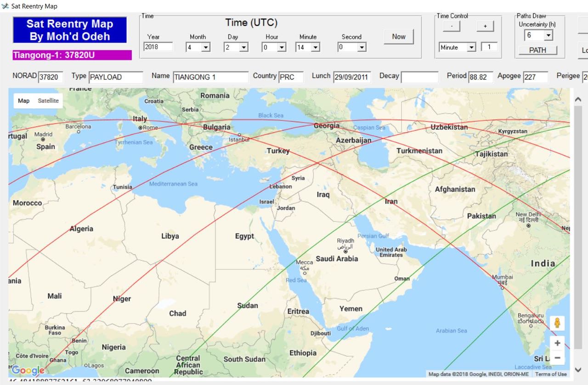
Task: Open the Hour dropdown
Action: point(282,47)
